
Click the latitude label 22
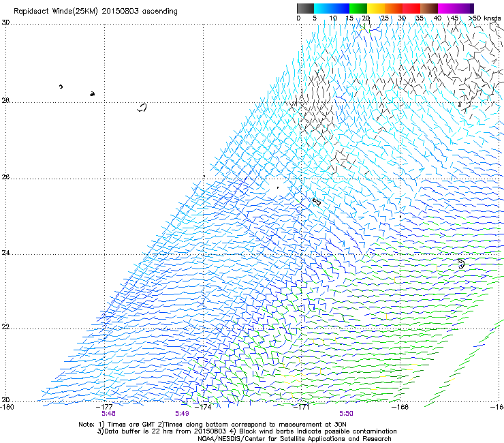tap(5, 327)
